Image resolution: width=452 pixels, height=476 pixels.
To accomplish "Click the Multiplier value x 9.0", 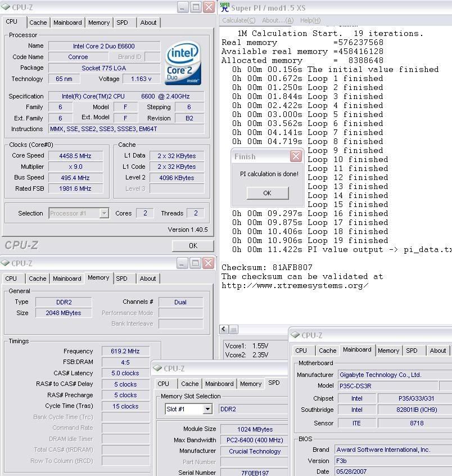I will 75,167.
